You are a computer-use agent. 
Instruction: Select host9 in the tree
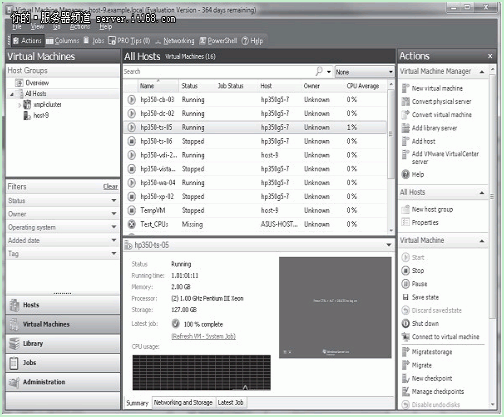click(41, 115)
